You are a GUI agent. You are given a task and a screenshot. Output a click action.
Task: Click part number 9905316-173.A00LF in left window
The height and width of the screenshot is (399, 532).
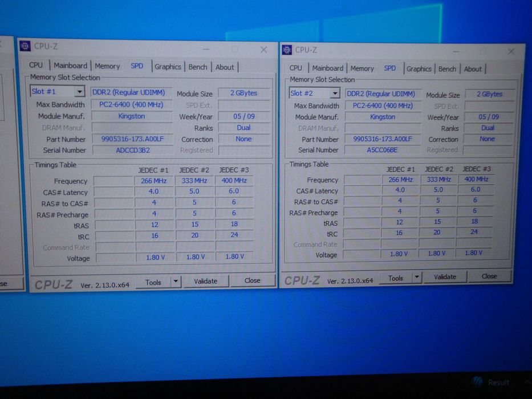(132, 139)
